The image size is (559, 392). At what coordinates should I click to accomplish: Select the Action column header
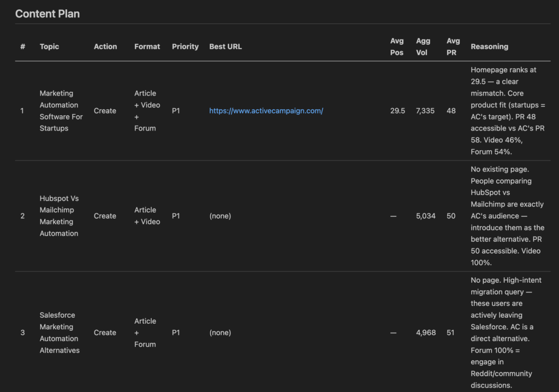105,46
